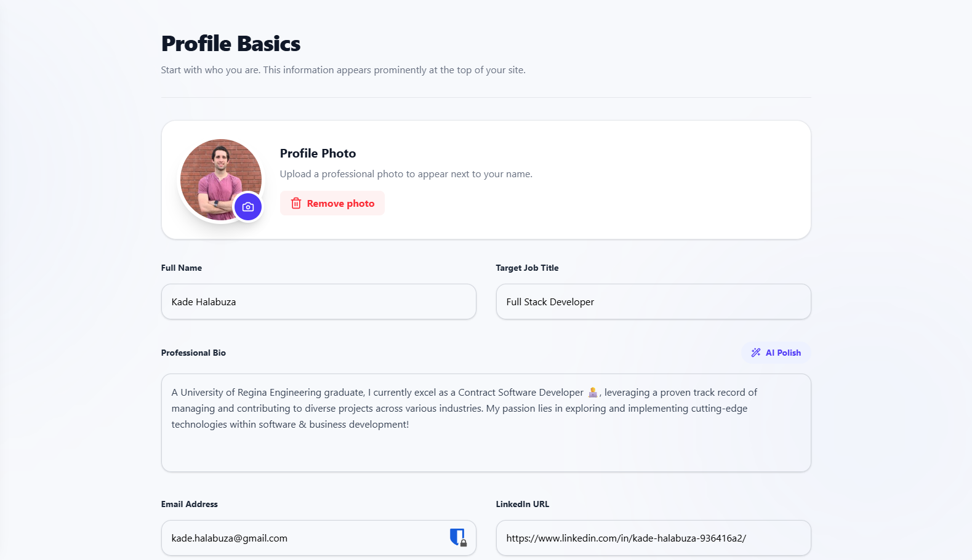
Task: Click the Profile Basics heading
Action: pyautogui.click(x=230, y=43)
